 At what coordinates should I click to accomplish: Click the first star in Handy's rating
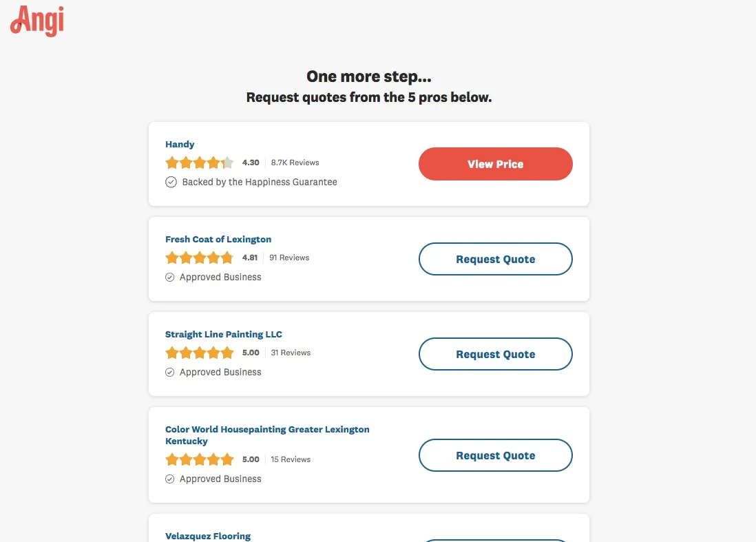[172, 163]
